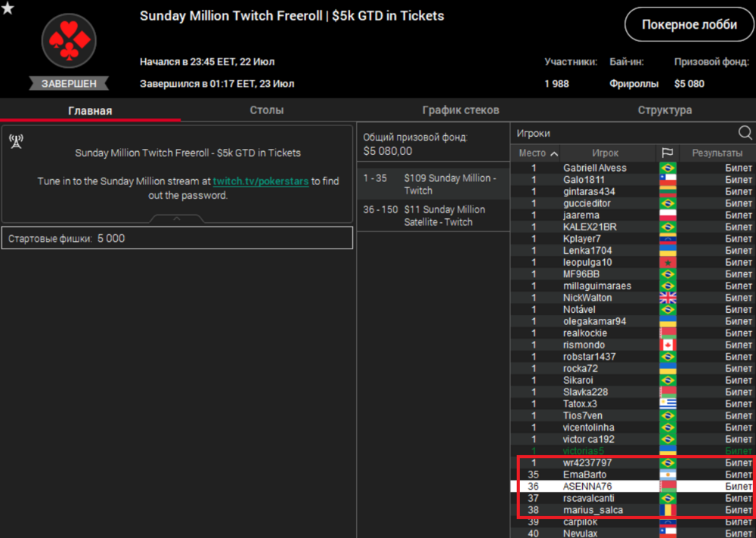Click Ukraine flag beside rocka72
The width and height of the screenshot is (756, 538).
668,368
